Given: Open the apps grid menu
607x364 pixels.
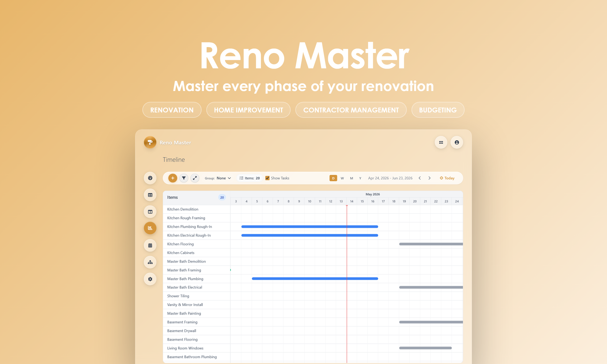Looking at the screenshot, I should (441, 142).
